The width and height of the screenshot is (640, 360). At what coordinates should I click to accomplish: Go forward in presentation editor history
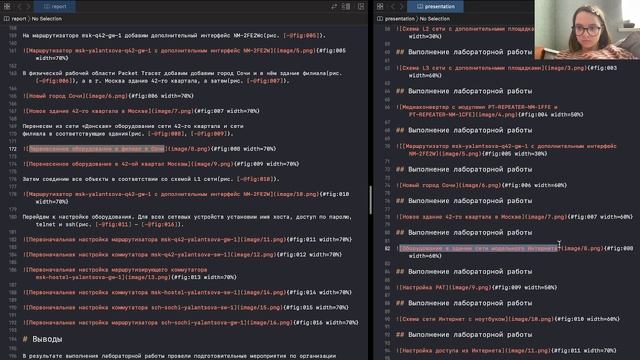click(401, 6)
